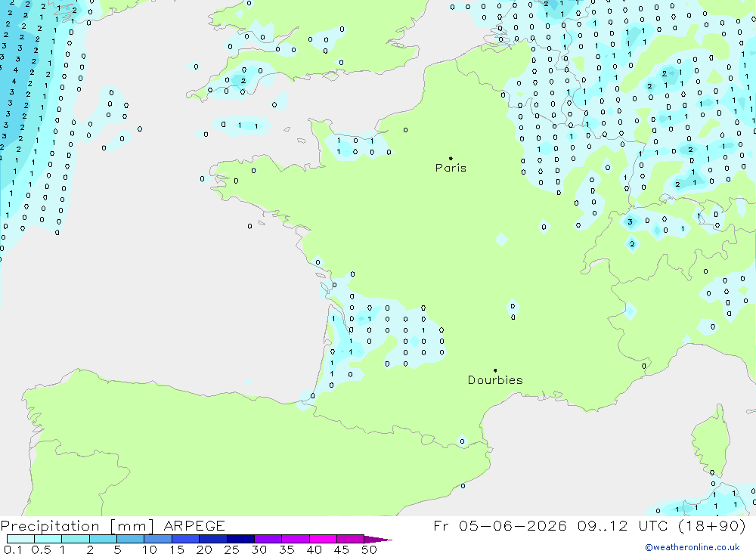The width and height of the screenshot is (756, 554).
Task: Click the lightest 0.1 mm legend swatch
Action: 20,539
